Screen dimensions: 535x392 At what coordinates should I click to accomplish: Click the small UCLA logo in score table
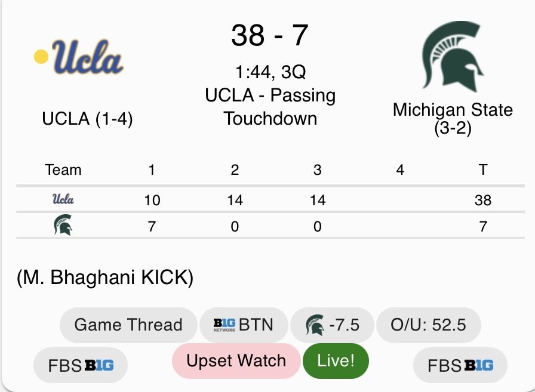(63, 200)
